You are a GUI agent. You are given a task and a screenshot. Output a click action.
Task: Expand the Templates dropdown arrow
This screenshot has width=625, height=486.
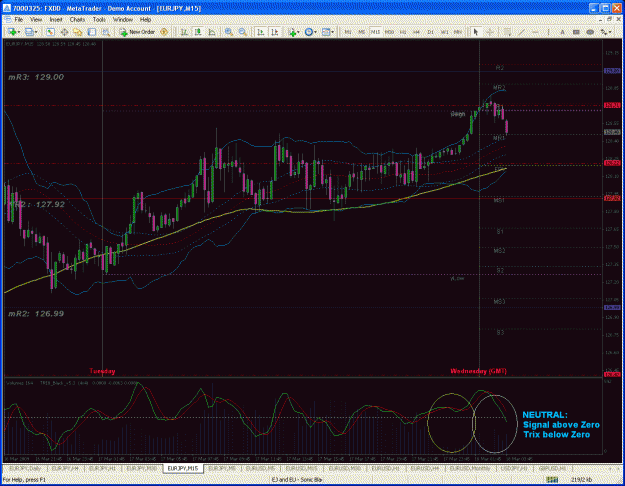click(333, 32)
